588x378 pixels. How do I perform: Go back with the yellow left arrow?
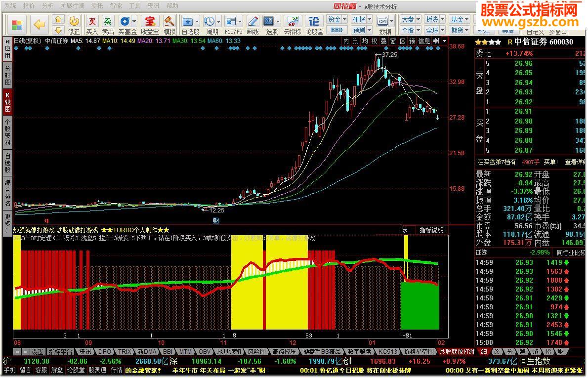click(x=39, y=25)
